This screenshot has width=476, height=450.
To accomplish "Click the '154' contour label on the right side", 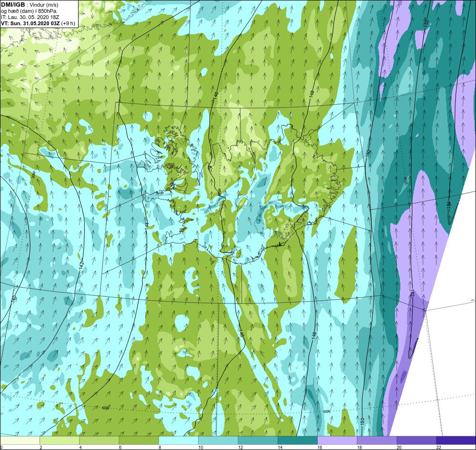I will point(449,205).
